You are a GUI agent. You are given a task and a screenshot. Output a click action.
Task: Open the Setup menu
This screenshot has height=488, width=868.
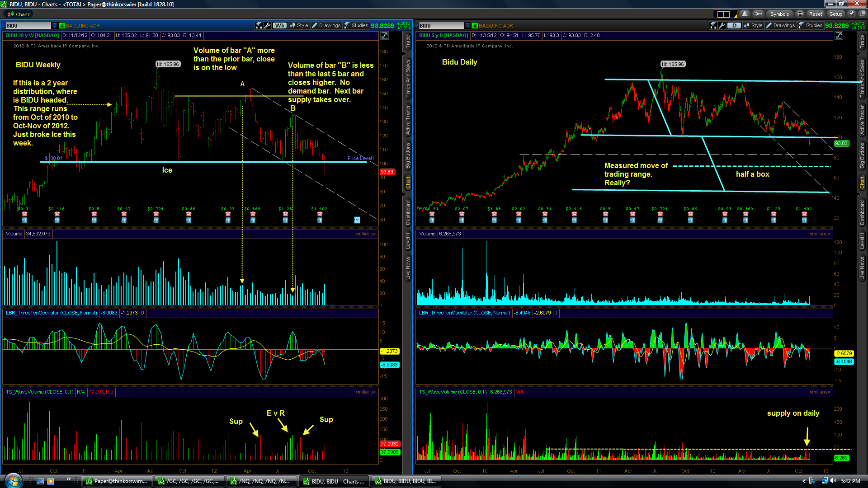(x=836, y=14)
